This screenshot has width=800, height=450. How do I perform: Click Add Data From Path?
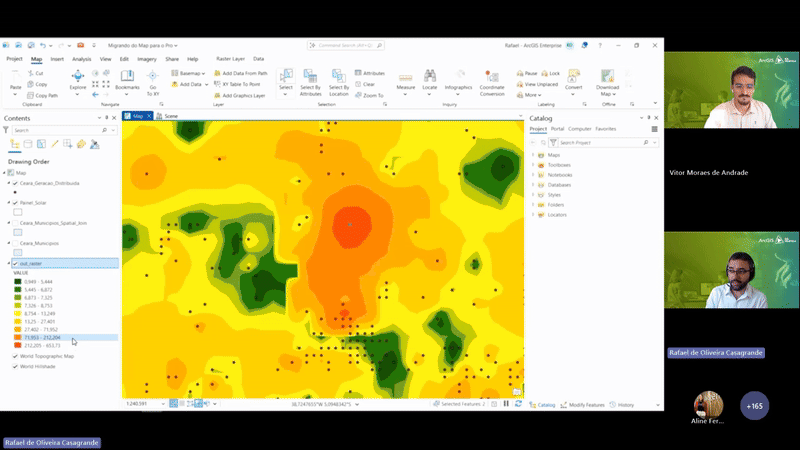click(x=241, y=73)
